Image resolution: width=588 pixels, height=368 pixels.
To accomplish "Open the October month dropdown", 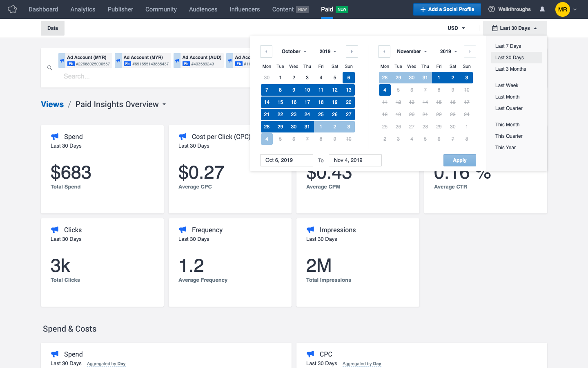I will [x=294, y=52].
